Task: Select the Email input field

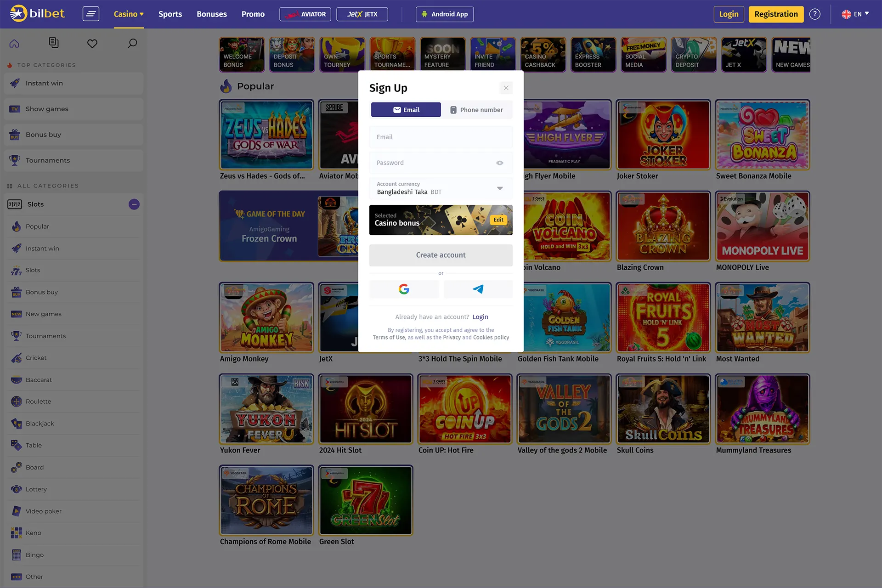Action: [x=441, y=136]
